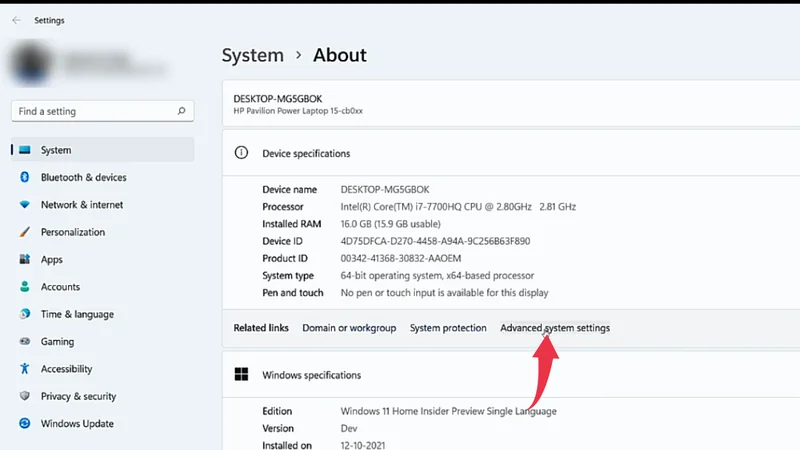This screenshot has height=450, width=800.
Task: Click the Apps icon in sidebar
Action: click(25, 260)
